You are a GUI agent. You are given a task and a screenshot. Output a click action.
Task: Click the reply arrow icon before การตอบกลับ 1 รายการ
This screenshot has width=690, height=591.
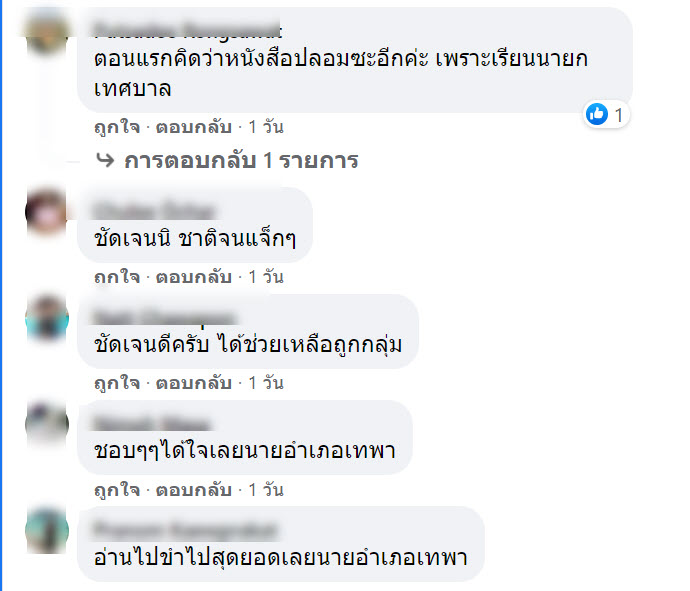105,160
